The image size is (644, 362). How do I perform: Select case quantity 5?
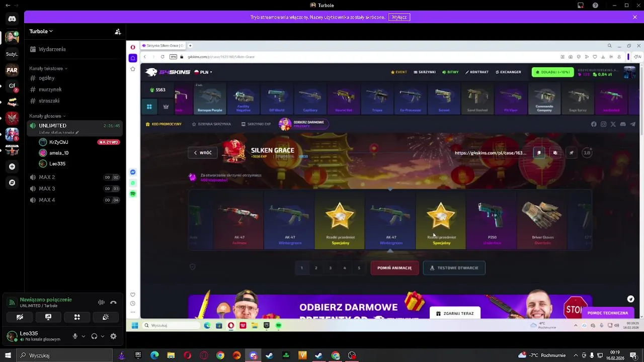[359, 268]
